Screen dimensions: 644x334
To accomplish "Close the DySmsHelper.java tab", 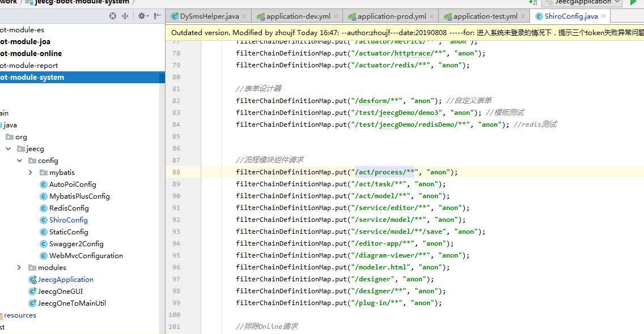I will pyautogui.click(x=244, y=16).
